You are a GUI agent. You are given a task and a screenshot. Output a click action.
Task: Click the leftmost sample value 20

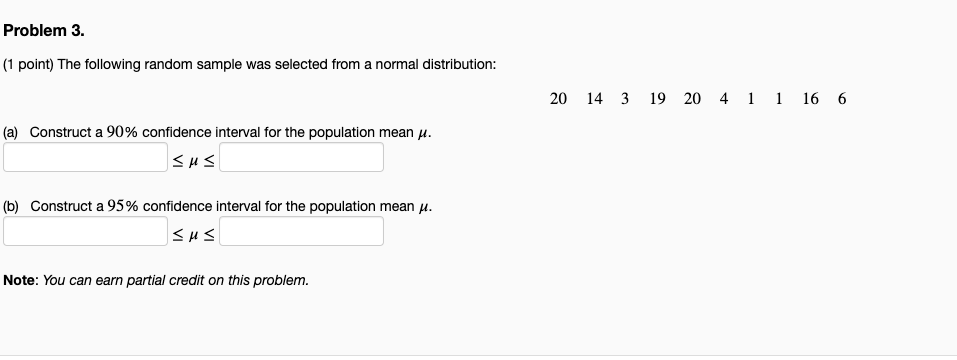(558, 99)
